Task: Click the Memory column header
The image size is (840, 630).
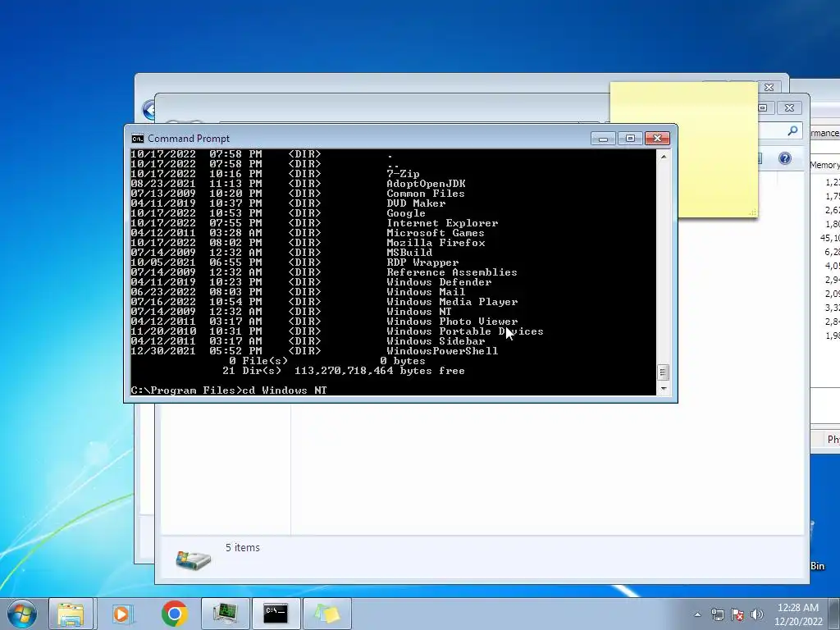Action: [824, 165]
